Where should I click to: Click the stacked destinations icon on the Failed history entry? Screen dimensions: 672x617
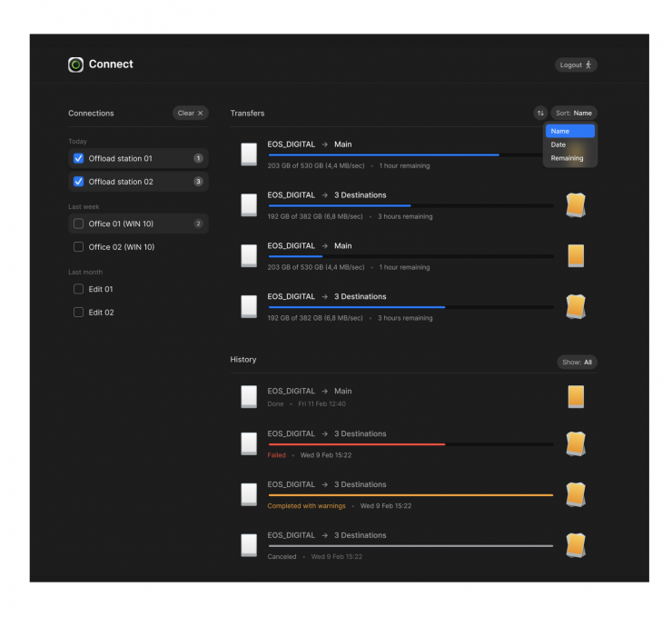point(575,443)
